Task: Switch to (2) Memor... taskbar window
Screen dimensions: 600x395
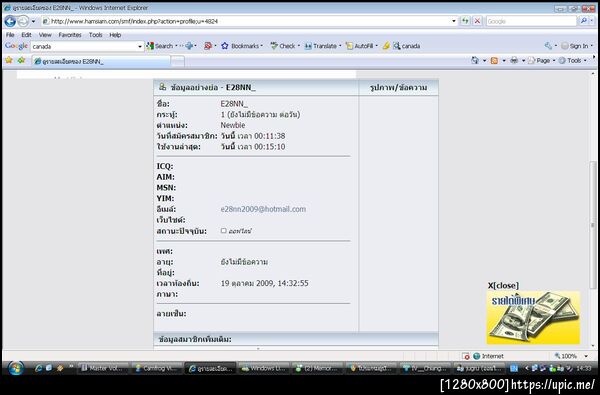Action: pos(317,369)
